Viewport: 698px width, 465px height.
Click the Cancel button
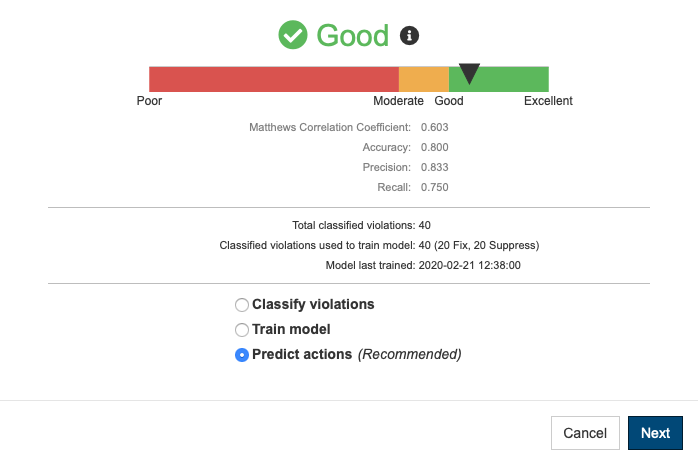(585, 433)
